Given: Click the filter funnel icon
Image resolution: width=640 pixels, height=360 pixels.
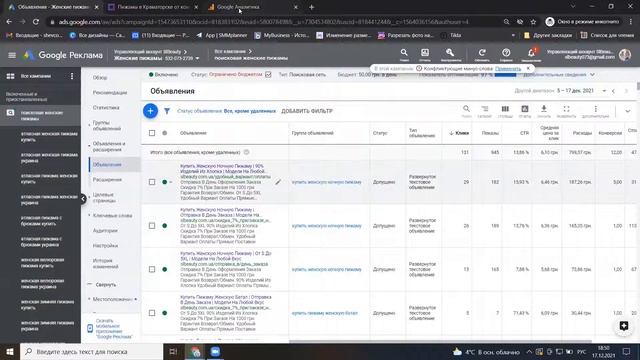Looking at the screenshot, I should point(167,111).
